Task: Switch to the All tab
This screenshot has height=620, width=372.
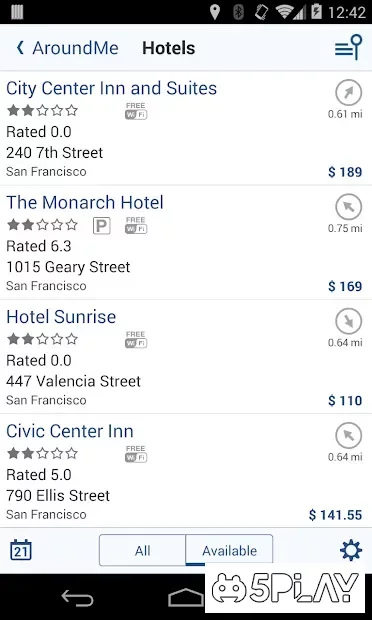Action: [142, 550]
